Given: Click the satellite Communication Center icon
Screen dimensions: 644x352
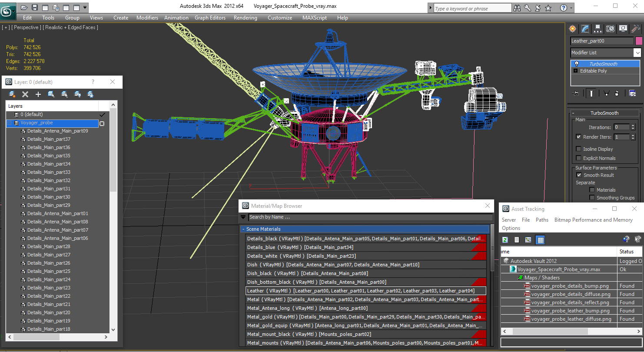Looking at the screenshot, I should 538,8.
